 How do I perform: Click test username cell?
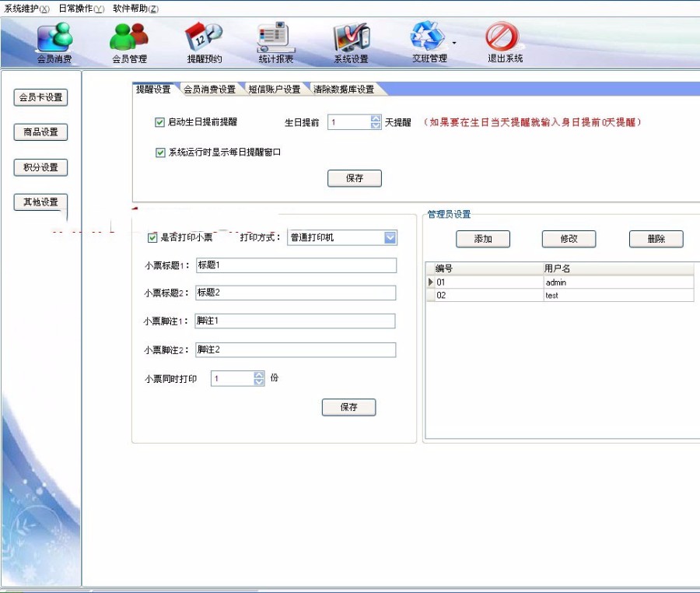click(618, 295)
